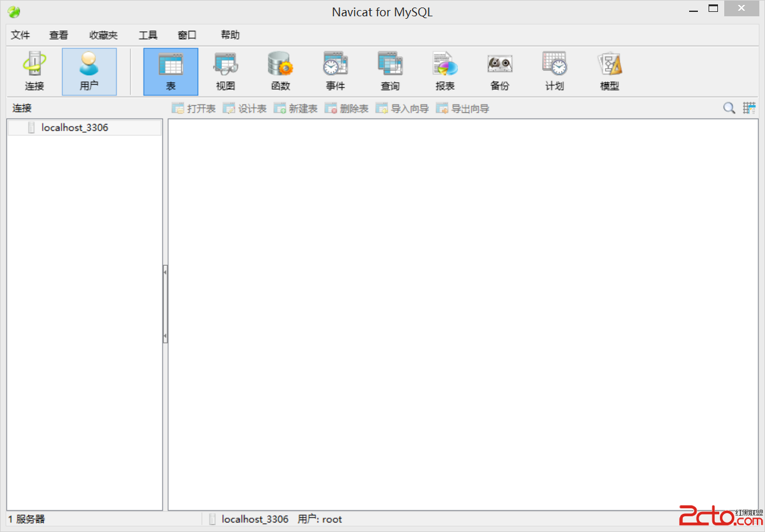This screenshot has height=532, width=765.
Task: Launch the Model (模型) toolbar icon
Action: pyautogui.click(x=609, y=71)
